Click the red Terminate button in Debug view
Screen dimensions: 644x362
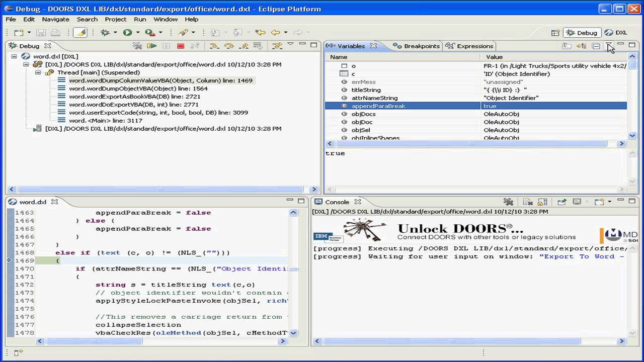(x=181, y=46)
